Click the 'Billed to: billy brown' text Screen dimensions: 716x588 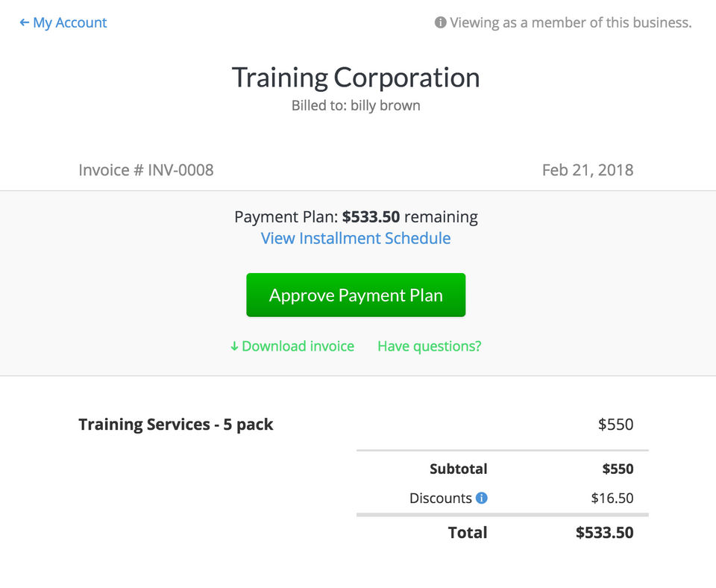pyautogui.click(x=356, y=106)
